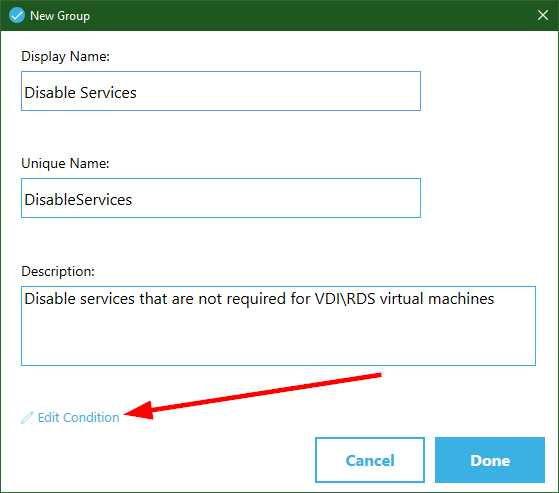Cancel the new group creation
Image resolution: width=559 pixels, height=493 pixels.
pos(370,460)
